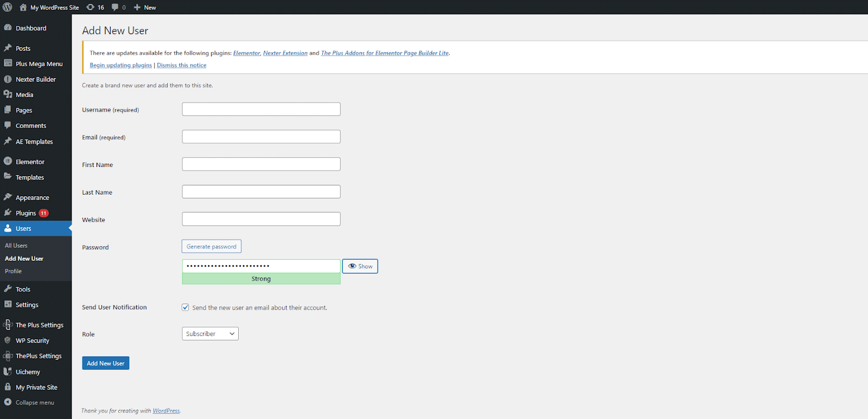
Task: Click the Nexter Builder icon
Action: tap(8, 79)
